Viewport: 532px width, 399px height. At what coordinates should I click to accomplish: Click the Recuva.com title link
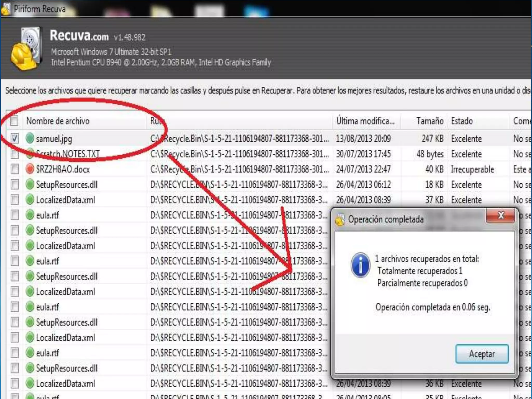pos(79,36)
